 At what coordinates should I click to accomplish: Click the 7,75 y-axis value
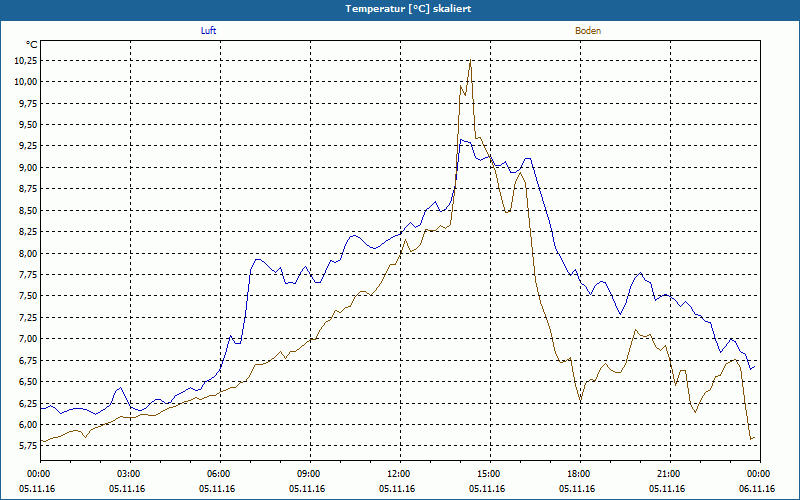pyautogui.click(x=29, y=275)
